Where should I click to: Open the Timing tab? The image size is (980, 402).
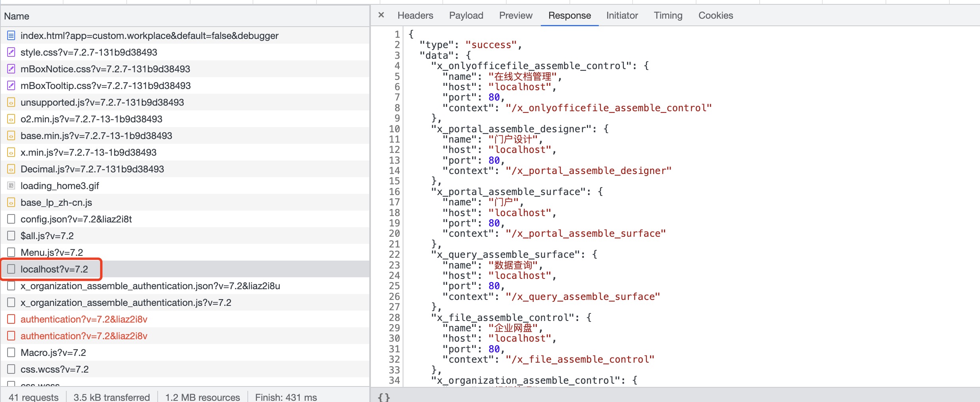668,15
